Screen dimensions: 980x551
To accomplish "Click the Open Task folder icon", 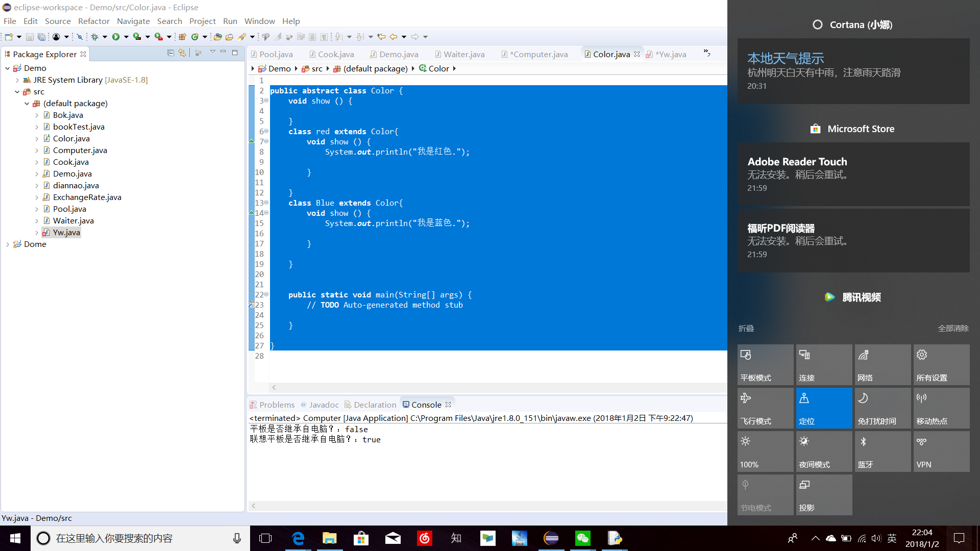I will point(229,37).
